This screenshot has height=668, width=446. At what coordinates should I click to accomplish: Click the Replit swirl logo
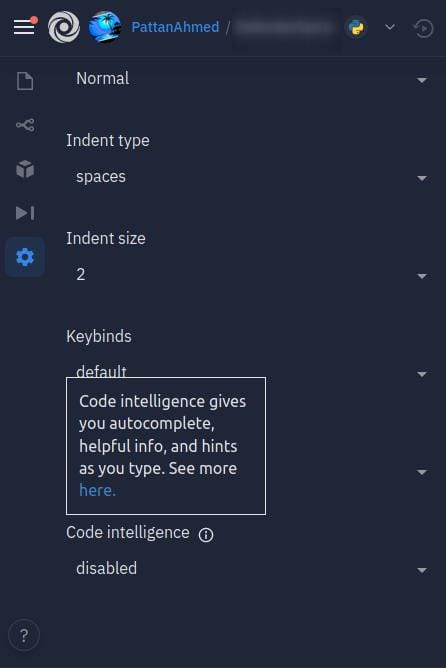pos(64,27)
